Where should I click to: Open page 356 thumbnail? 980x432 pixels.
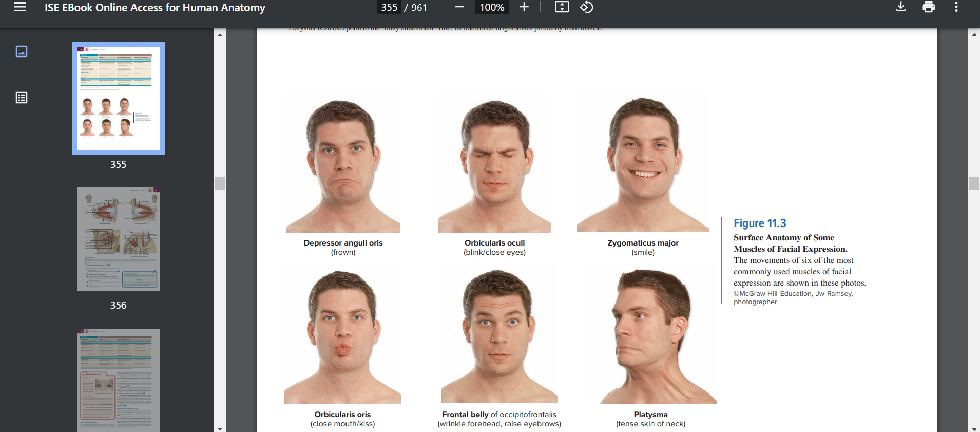(x=119, y=239)
